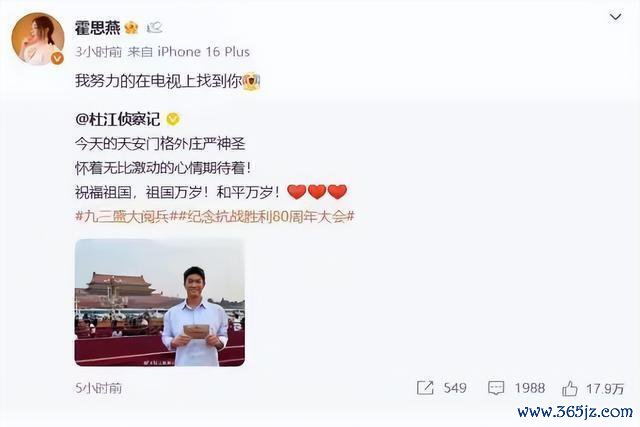Click the comment count 1988

pos(529,388)
